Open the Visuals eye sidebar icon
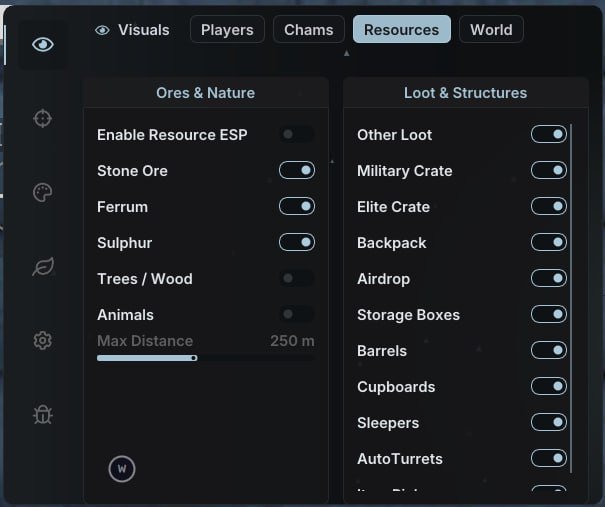Image resolution: width=605 pixels, height=507 pixels. pyautogui.click(x=43, y=44)
